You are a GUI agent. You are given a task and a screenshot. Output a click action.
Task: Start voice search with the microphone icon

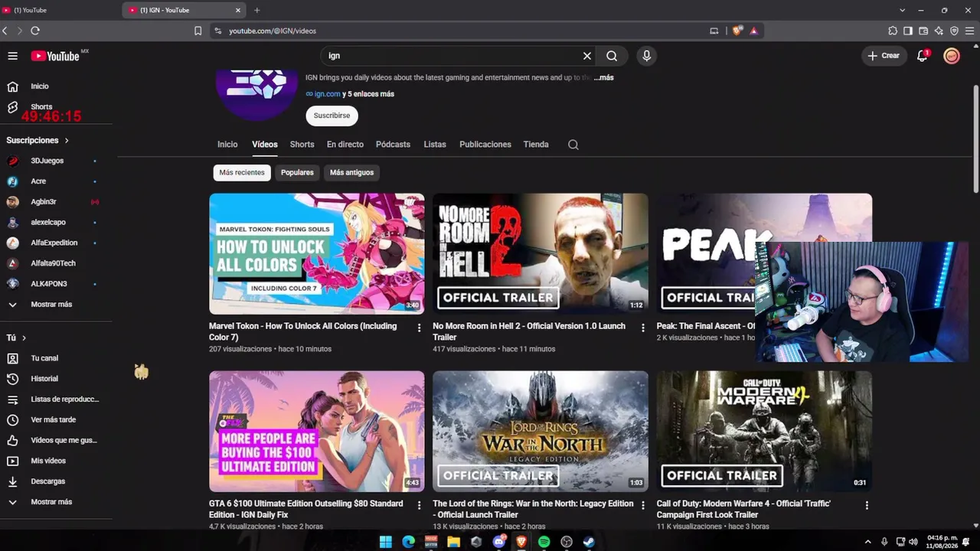(647, 56)
